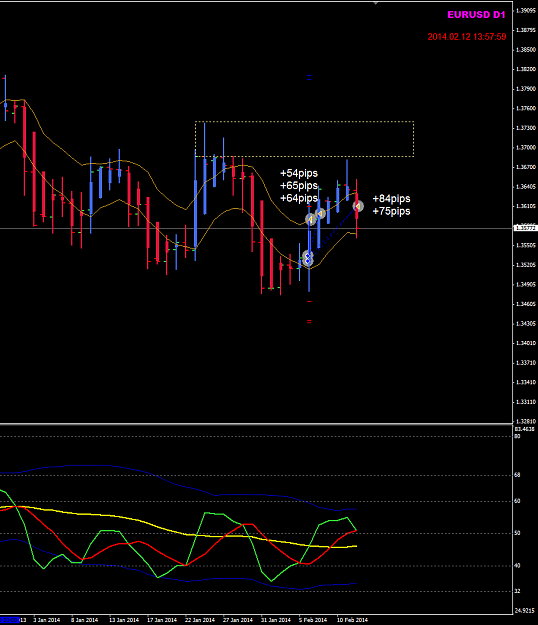This screenshot has width=538, height=625.
Task: Click the 1.39095 price scale value
Action: (x=525, y=10)
